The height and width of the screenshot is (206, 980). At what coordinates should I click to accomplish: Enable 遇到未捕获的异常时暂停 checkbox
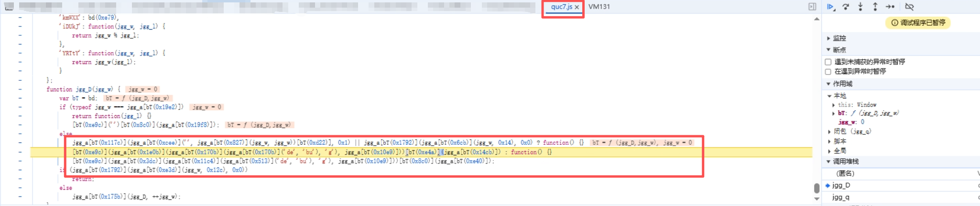(x=828, y=62)
